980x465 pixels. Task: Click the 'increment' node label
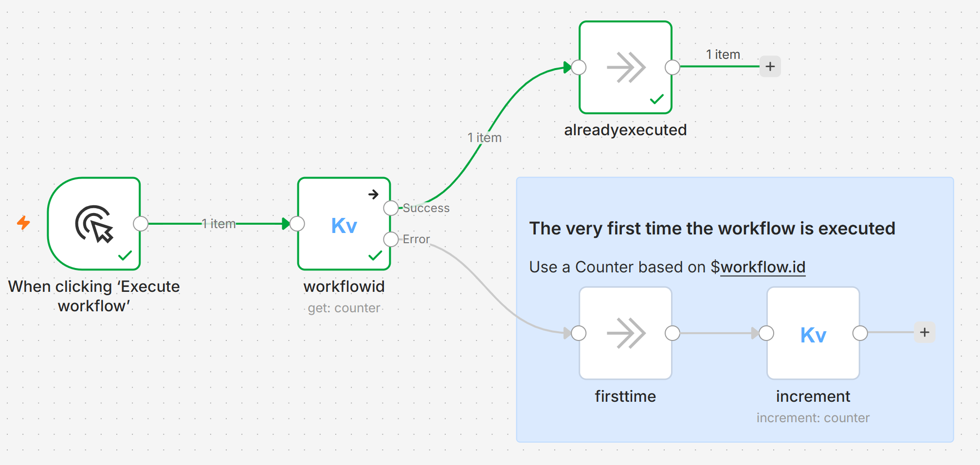click(813, 396)
